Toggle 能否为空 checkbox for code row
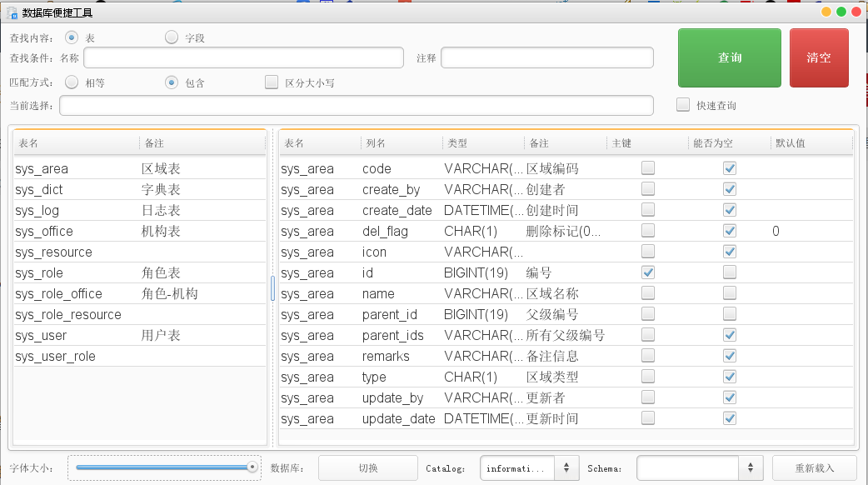The image size is (868, 485). (730, 167)
